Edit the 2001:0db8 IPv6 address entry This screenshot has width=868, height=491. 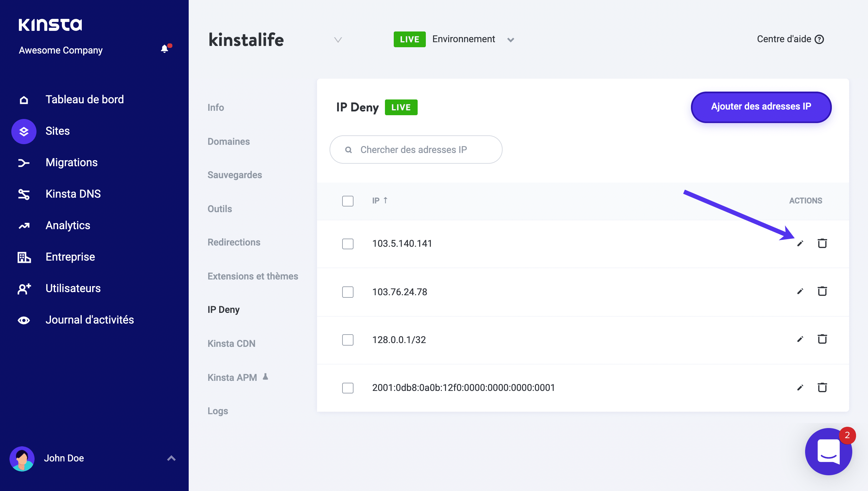click(x=800, y=387)
